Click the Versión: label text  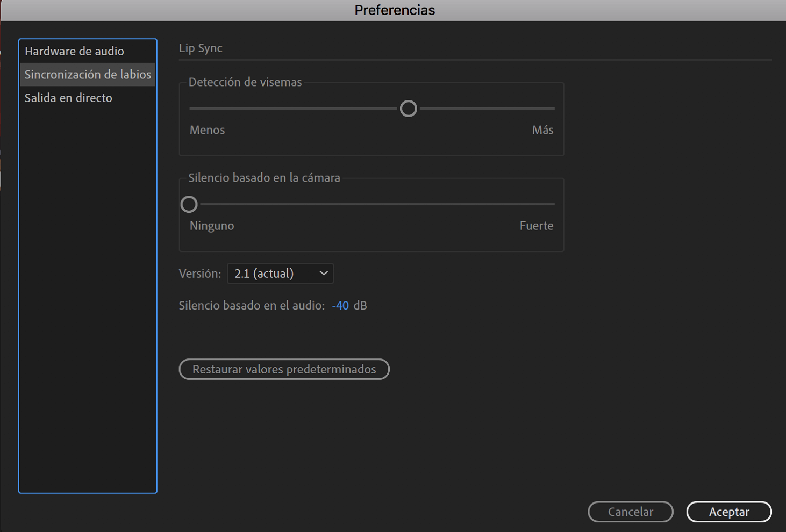point(200,274)
